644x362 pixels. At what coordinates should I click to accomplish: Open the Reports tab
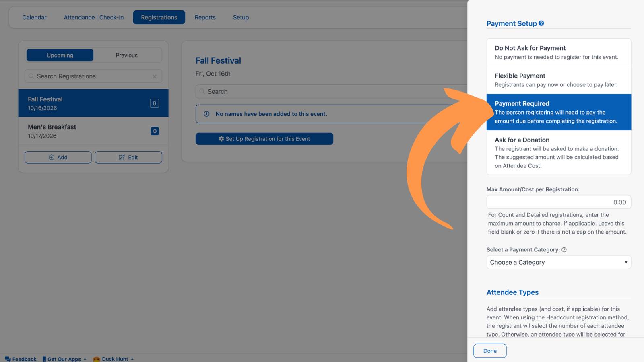tap(205, 17)
